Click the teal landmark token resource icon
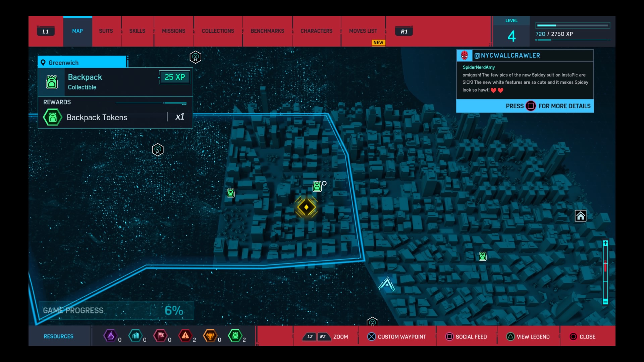Image resolution: width=644 pixels, height=362 pixels. point(135,336)
